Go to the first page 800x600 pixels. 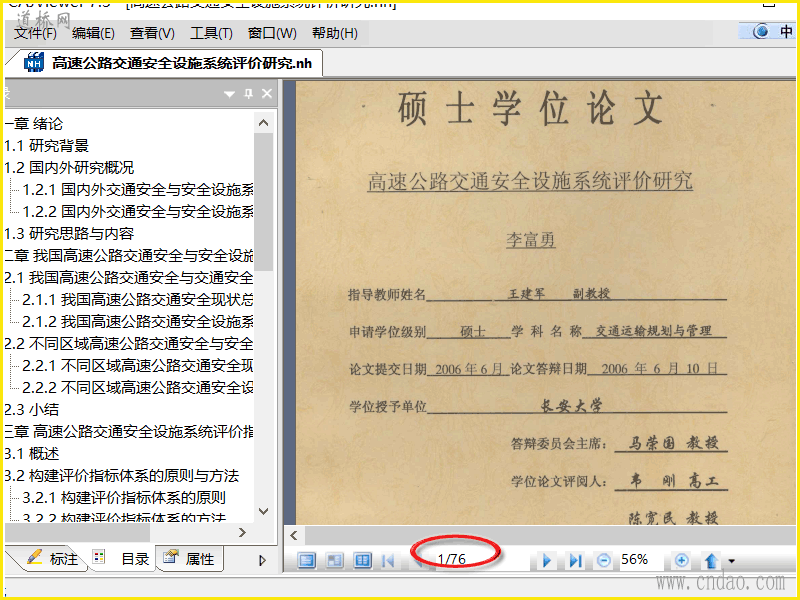coord(388,561)
